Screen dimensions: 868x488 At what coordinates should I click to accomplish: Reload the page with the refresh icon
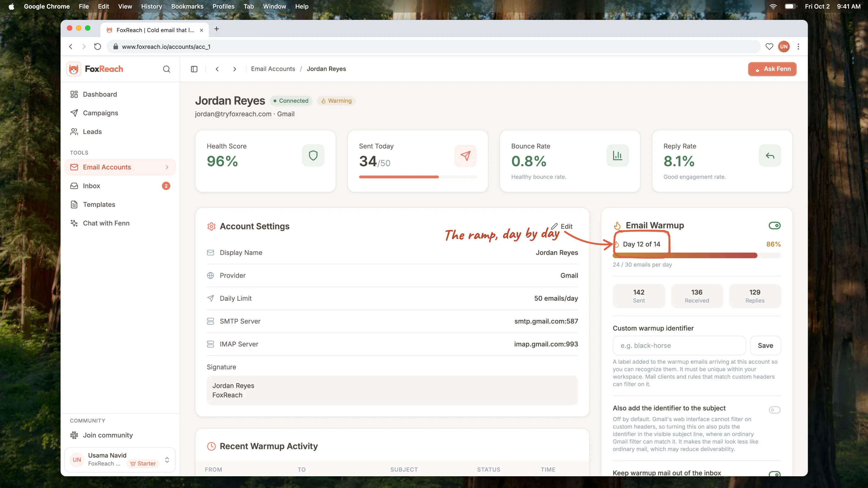[x=97, y=46]
